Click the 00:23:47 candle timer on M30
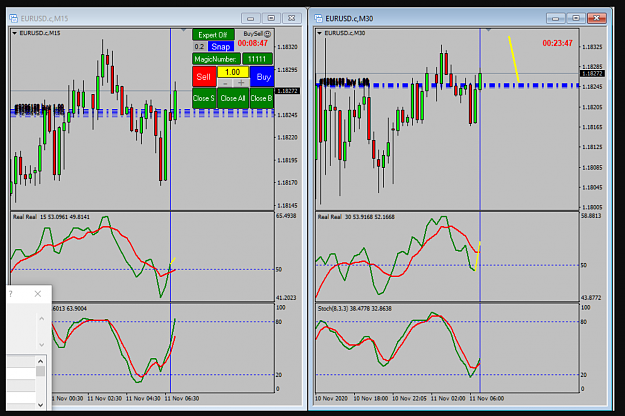 (557, 43)
